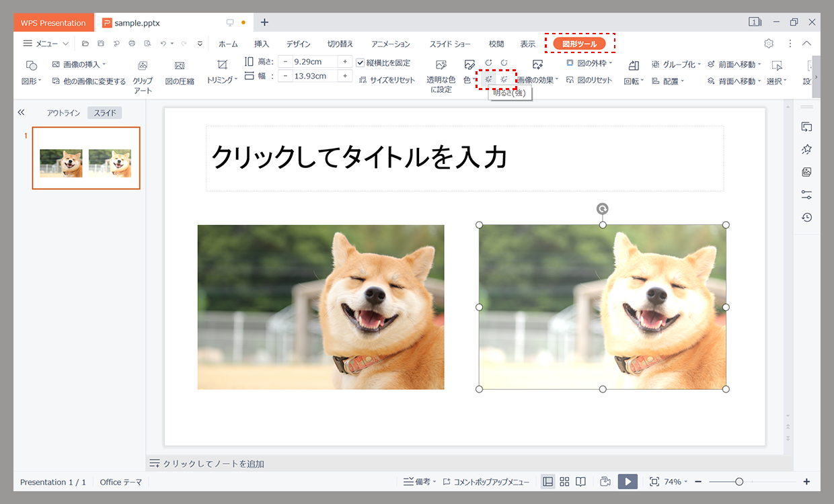Click 他の画像に変更する button
834x504 pixels.
tap(89, 81)
